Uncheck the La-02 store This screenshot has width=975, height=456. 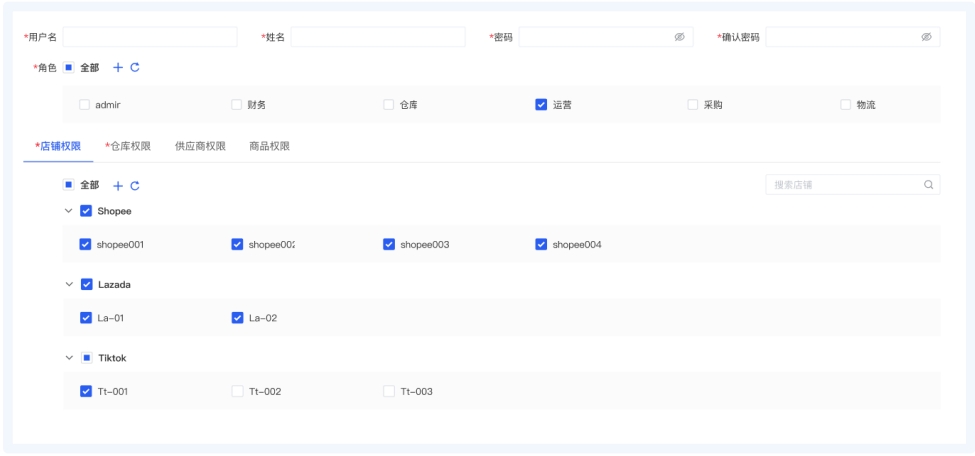(237, 318)
